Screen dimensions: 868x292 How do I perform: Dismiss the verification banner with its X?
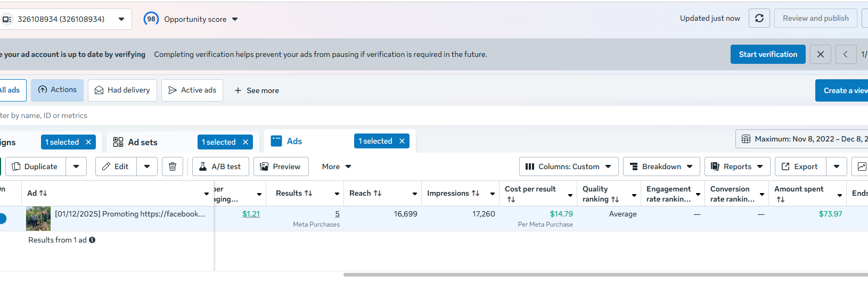[821, 54]
